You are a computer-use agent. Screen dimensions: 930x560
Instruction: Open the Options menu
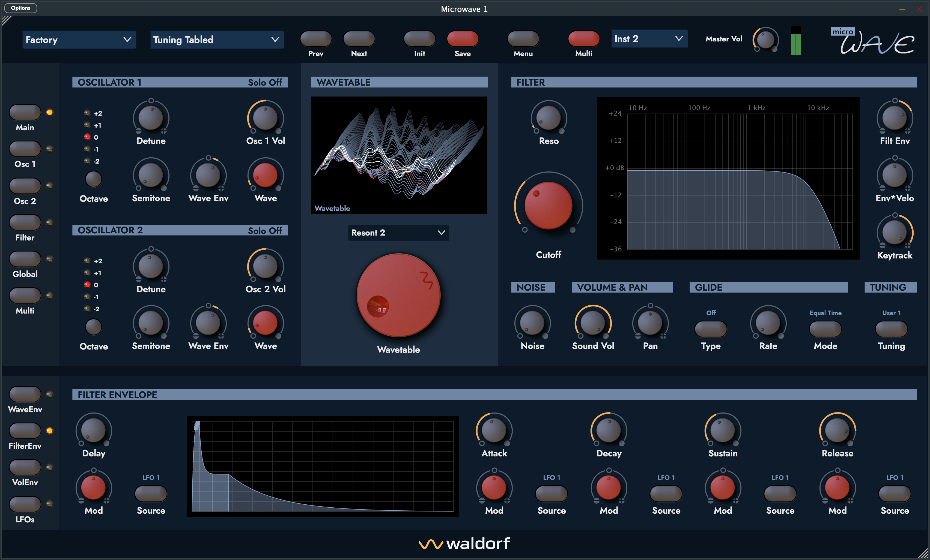point(20,8)
